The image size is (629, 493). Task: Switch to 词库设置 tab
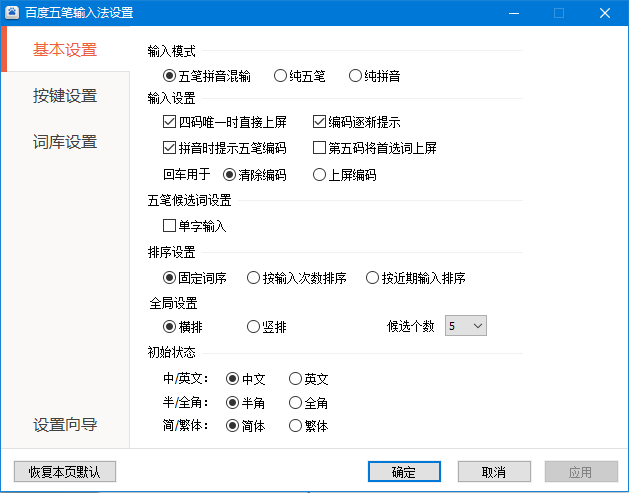coord(65,142)
